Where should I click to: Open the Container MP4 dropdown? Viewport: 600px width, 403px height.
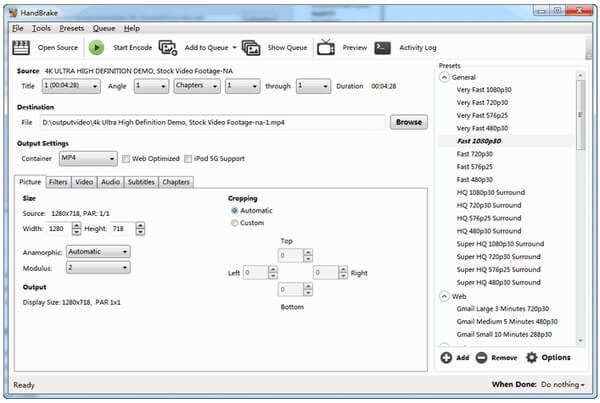(x=87, y=158)
